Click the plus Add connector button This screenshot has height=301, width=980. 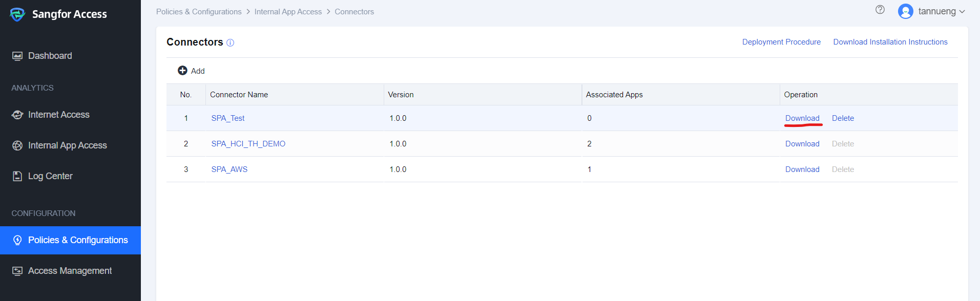pos(191,71)
